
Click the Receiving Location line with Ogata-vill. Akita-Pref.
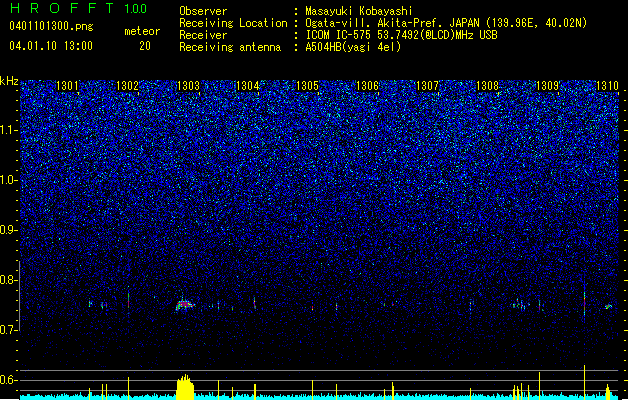383,23
